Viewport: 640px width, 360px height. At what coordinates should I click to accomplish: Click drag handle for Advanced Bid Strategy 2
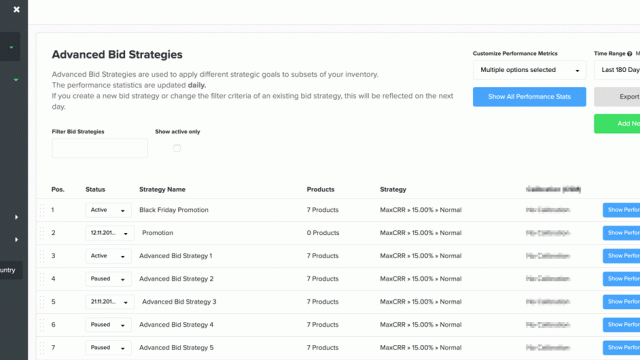pyautogui.click(x=42, y=279)
